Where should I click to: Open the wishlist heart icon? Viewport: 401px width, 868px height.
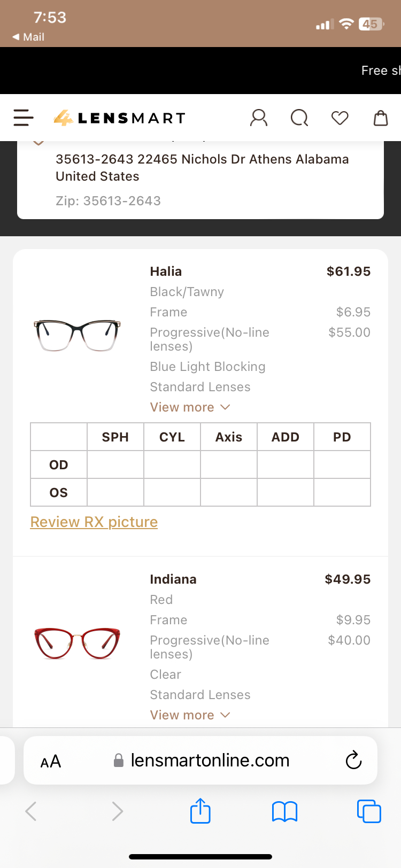point(340,118)
